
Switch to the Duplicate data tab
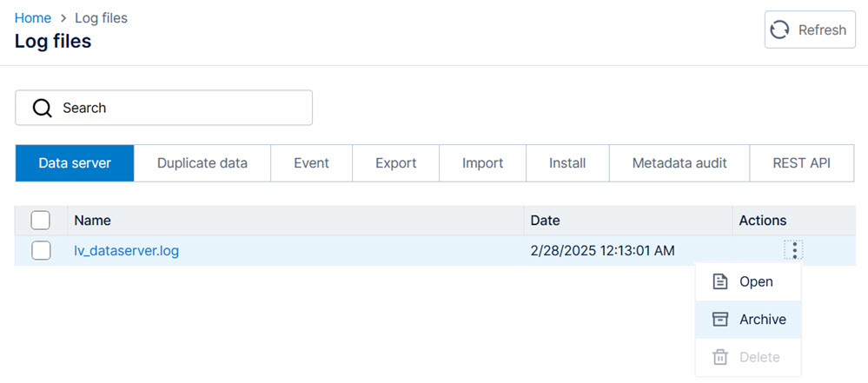click(x=202, y=163)
